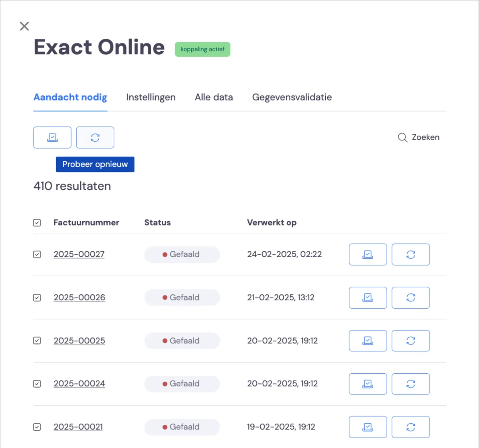Switch to the Alle data tab
The image size is (479, 448).
(214, 97)
